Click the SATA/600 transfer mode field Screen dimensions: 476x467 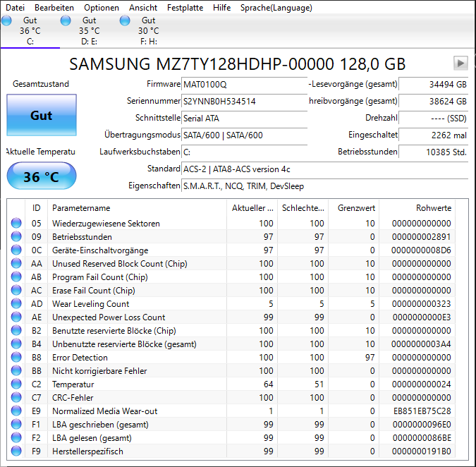click(x=245, y=135)
